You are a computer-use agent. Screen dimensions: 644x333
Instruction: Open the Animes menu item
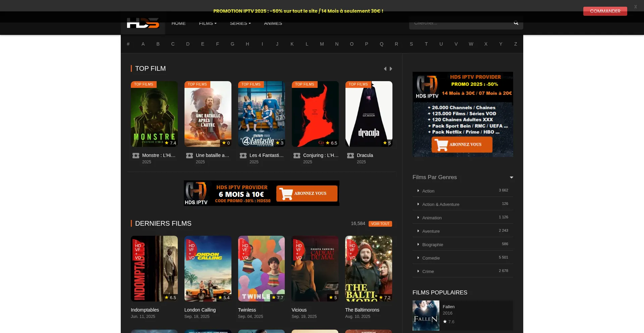(273, 23)
